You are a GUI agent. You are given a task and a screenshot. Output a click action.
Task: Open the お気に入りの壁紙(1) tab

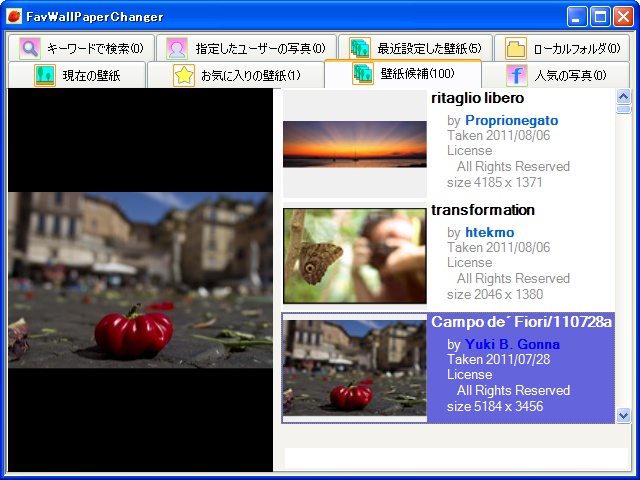(236, 75)
